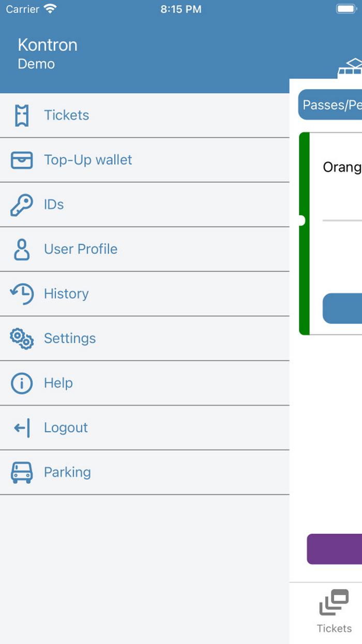Tap the info circle icon for Help

[22, 383]
